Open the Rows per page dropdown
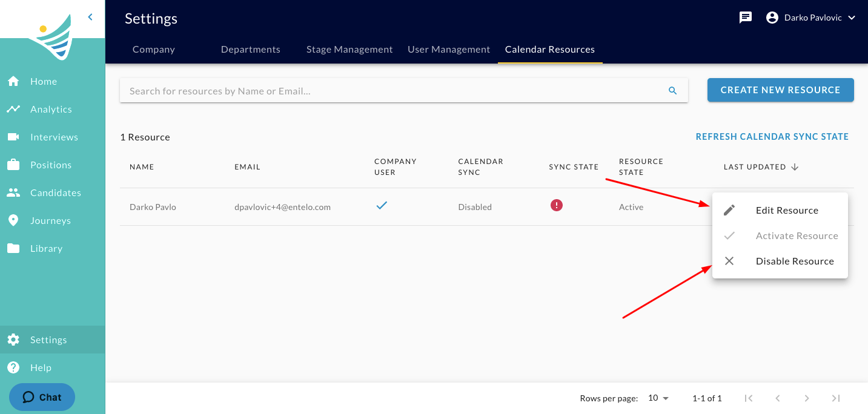 658,398
